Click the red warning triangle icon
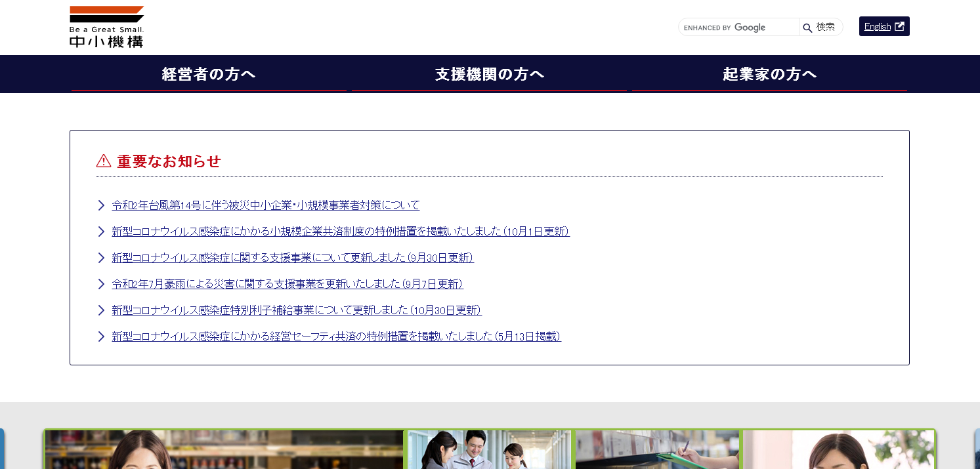Screen dimensions: 980x469 104,161
